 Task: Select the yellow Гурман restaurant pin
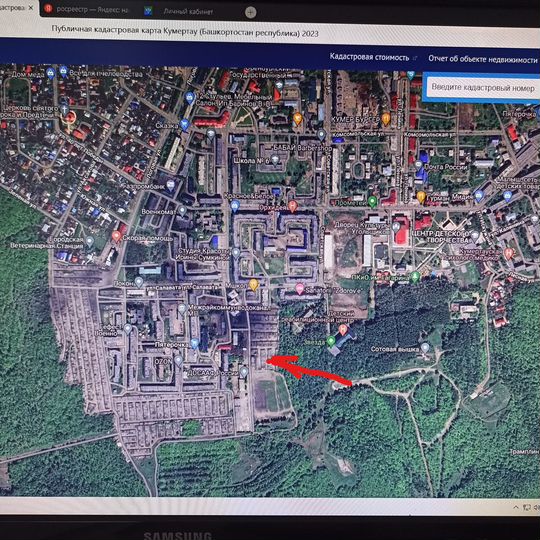point(421,197)
